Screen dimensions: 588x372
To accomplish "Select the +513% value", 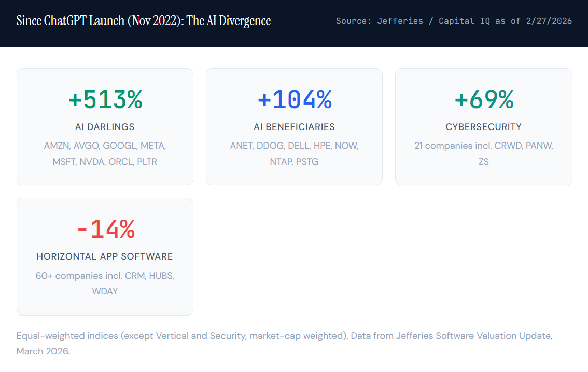I will 105,99.
